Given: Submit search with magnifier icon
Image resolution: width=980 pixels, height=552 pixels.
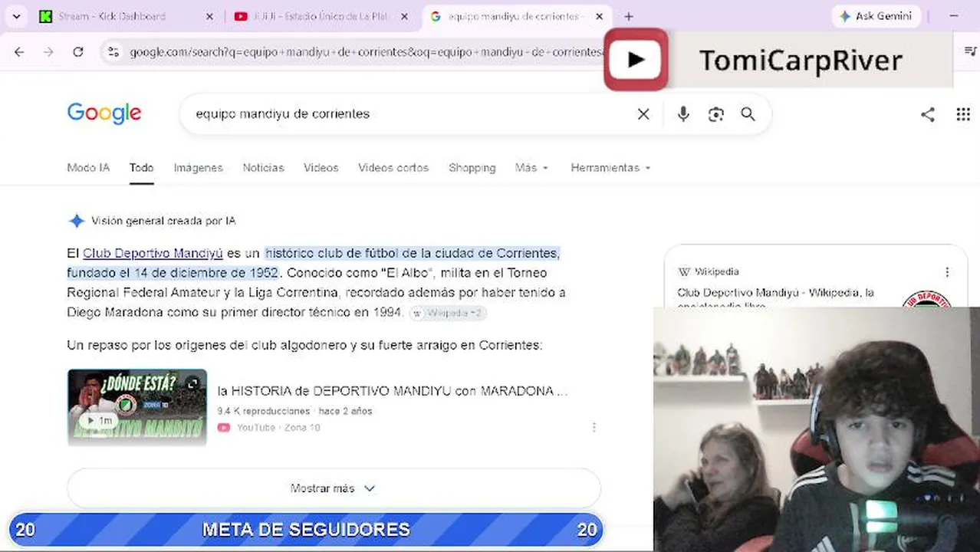Looking at the screenshot, I should click(748, 114).
